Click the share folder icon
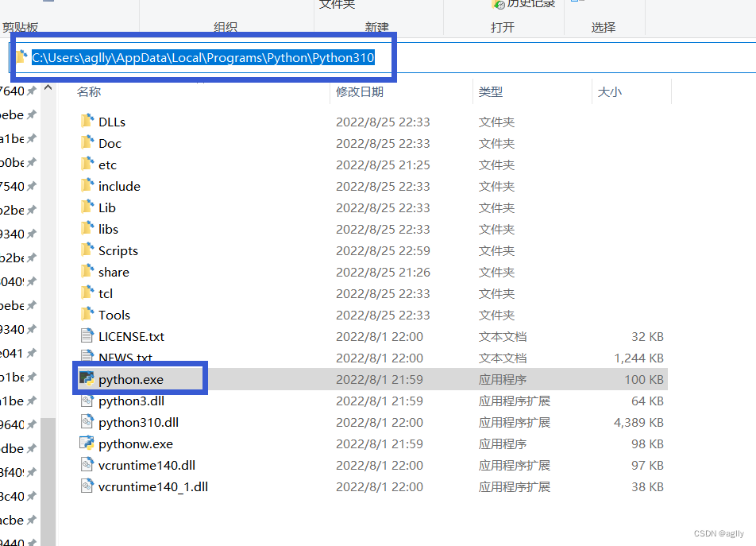 coord(87,271)
